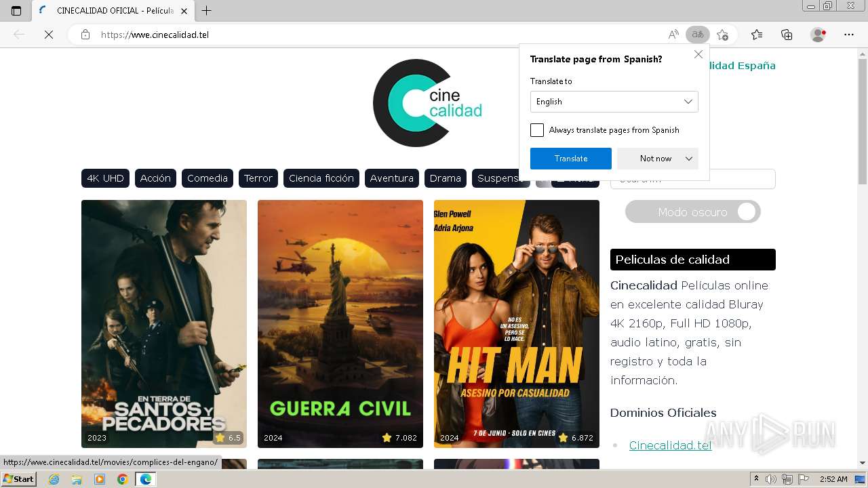Open the Guerra Civil movie poster
The height and width of the screenshot is (488, 868).
[340, 324]
